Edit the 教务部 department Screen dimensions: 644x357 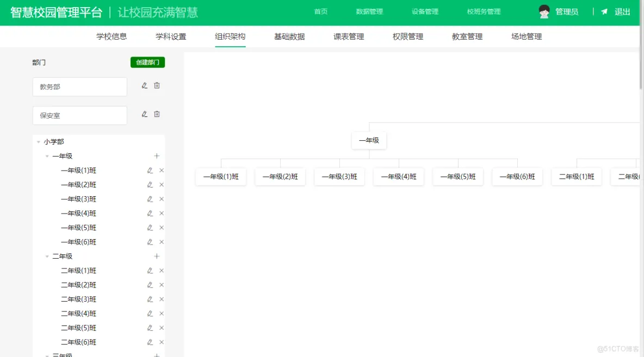[x=144, y=86]
